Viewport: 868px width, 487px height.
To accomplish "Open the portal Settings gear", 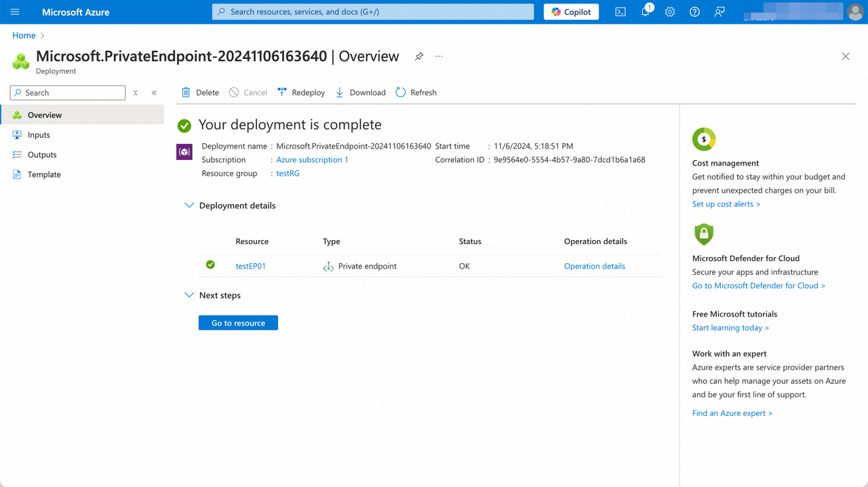I will pyautogui.click(x=670, y=12).
